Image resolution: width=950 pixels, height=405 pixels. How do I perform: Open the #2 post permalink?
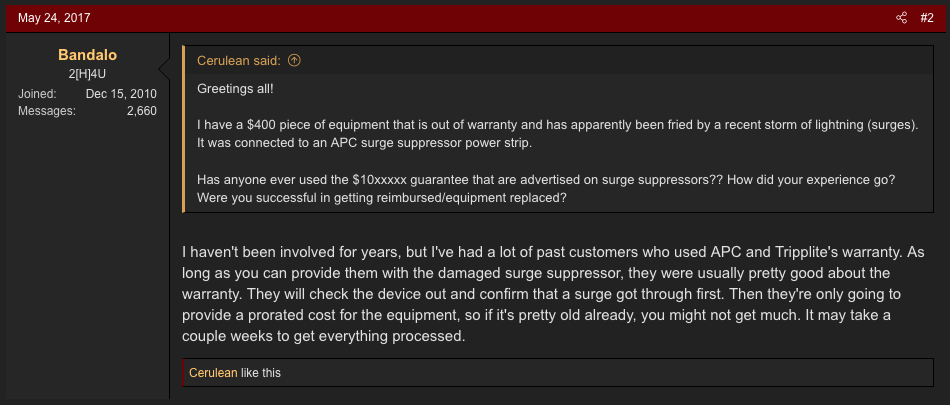pyautogui.click(x=926, y=18)
